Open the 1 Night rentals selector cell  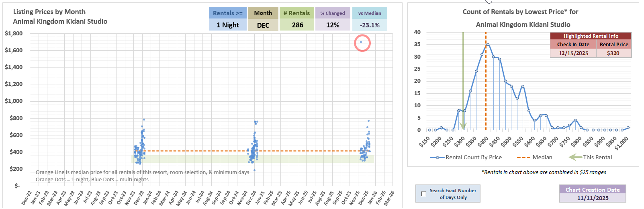[x=227, y=25]
